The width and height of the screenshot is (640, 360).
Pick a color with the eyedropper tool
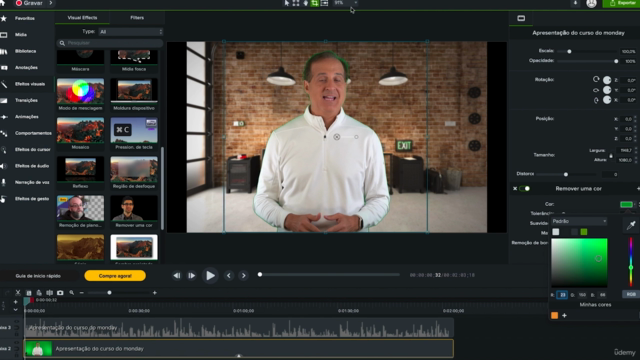[631, 224]
